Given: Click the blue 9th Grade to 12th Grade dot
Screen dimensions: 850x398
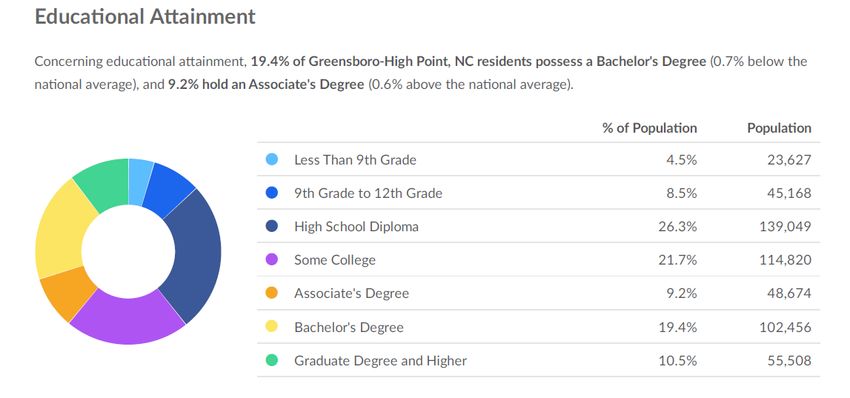Looking at the screenshot, I should pos(272,192).
